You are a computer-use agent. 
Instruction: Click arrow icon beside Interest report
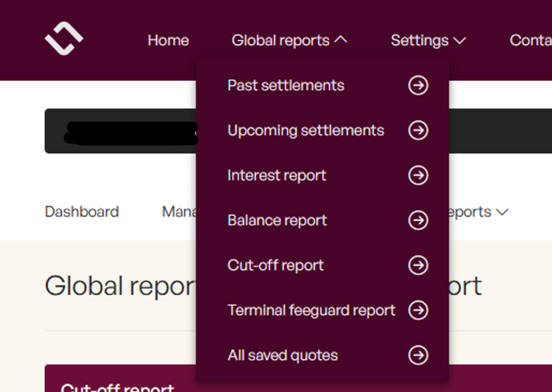click(418, 176)
